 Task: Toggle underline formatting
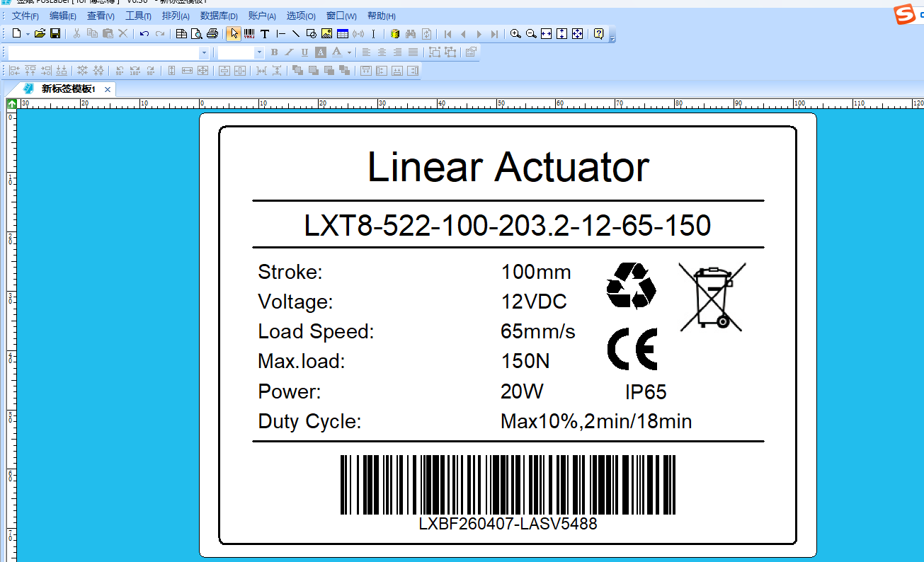[x=304, y=52]
